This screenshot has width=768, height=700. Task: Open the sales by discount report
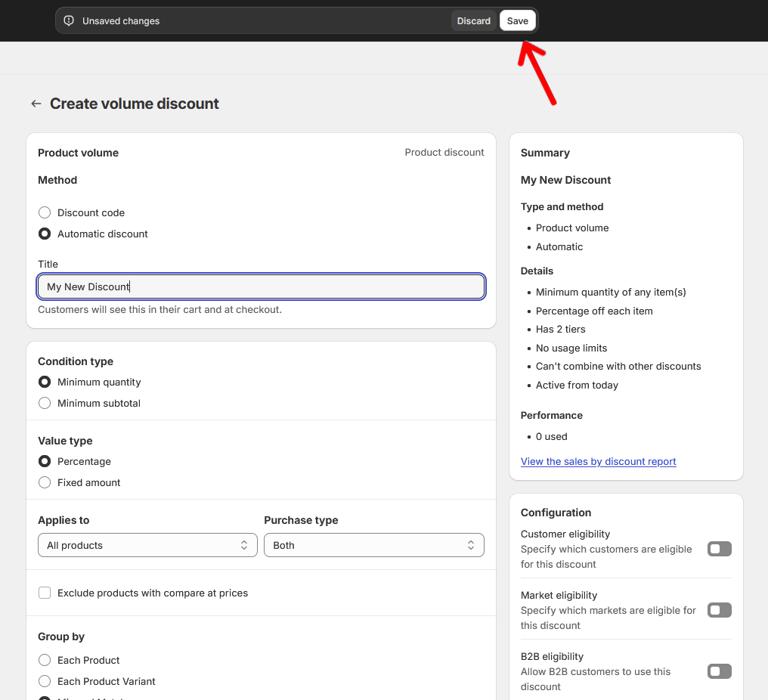pyautogui.click(x=598, y=461)
